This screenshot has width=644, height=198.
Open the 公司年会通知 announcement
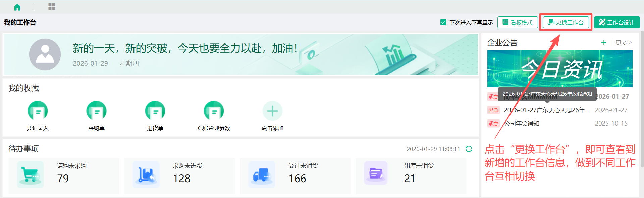click(522, 124)
